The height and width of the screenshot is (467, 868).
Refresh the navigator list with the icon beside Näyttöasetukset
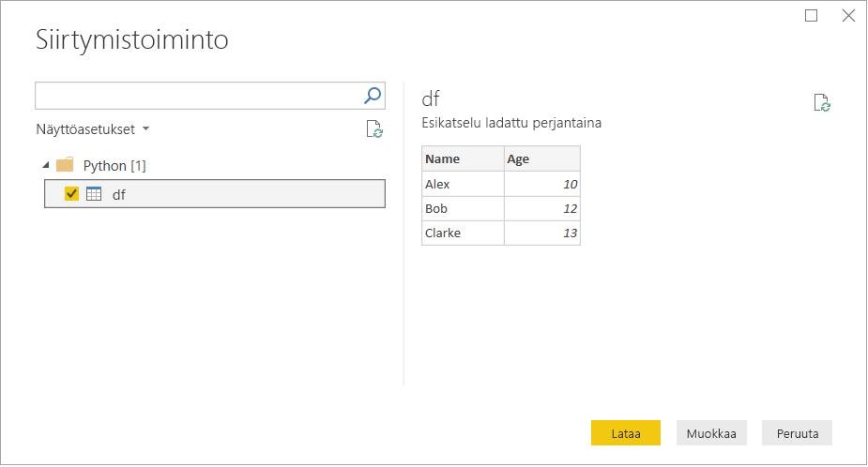tap(374, 129)
